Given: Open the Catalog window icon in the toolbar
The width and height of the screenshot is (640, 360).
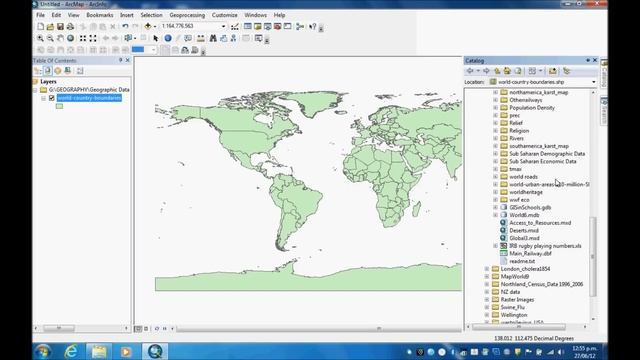Looking at the screenshot, I should tap(258, 27).
